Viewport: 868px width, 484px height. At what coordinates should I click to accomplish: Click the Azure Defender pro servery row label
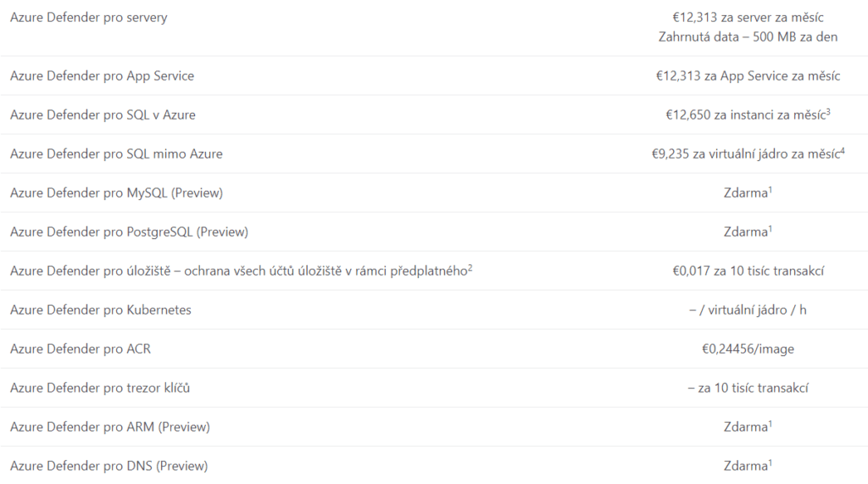coord(89,18)
